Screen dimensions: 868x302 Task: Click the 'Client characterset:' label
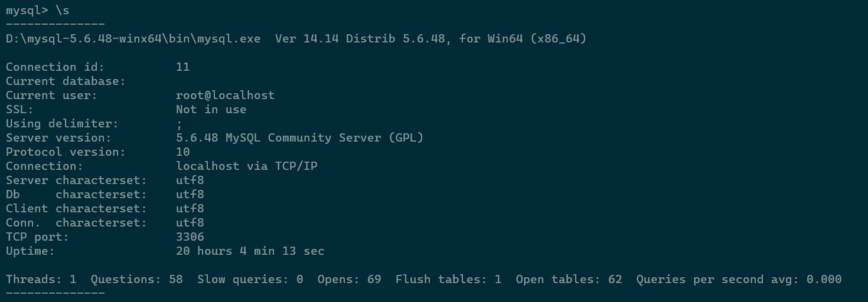tap(76, 209)
